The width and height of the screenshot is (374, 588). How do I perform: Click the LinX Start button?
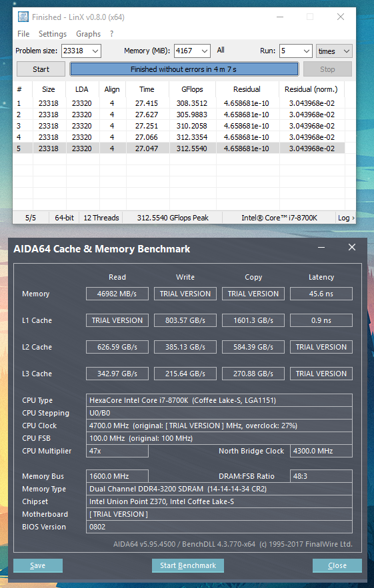click(41, 69)
